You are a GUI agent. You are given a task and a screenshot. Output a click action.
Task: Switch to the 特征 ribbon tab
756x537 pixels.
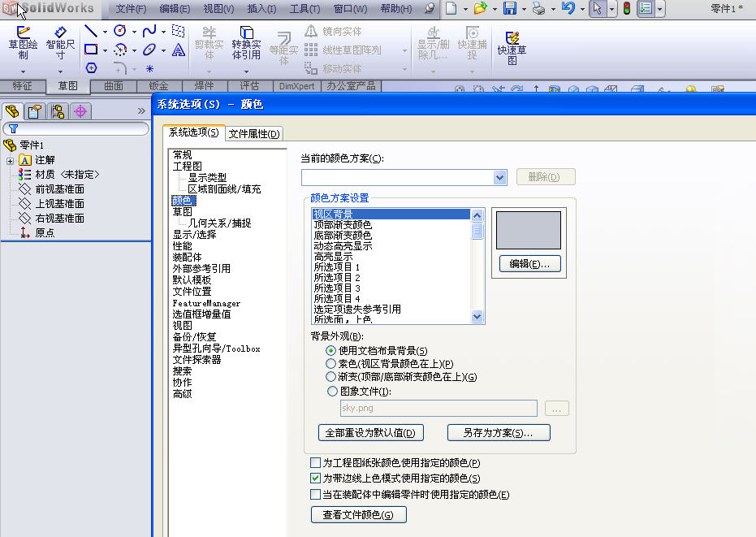[x=23, y=86]
